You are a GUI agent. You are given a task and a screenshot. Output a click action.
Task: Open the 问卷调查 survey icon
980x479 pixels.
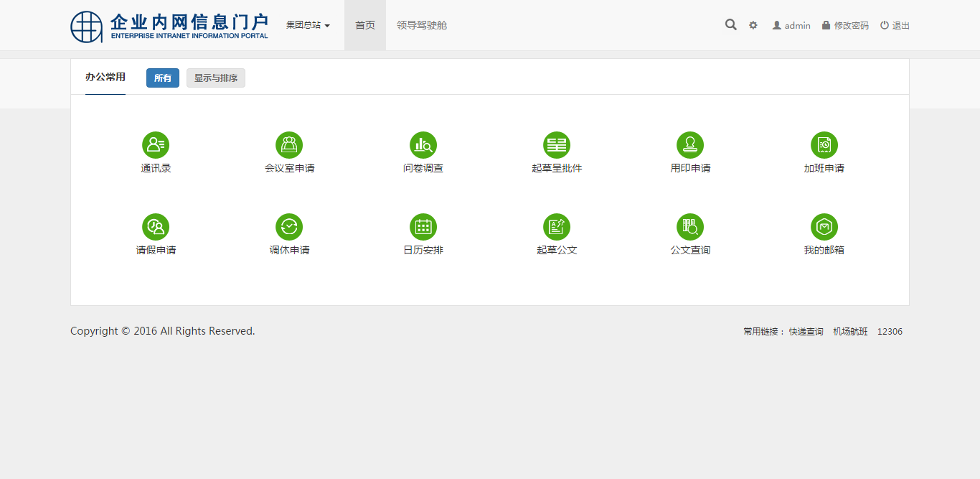(x=423, y=145)
